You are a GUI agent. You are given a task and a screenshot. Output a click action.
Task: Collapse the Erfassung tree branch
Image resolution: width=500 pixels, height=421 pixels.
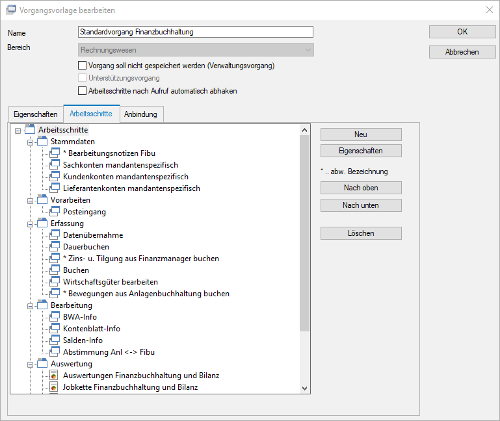pos(30,224)
